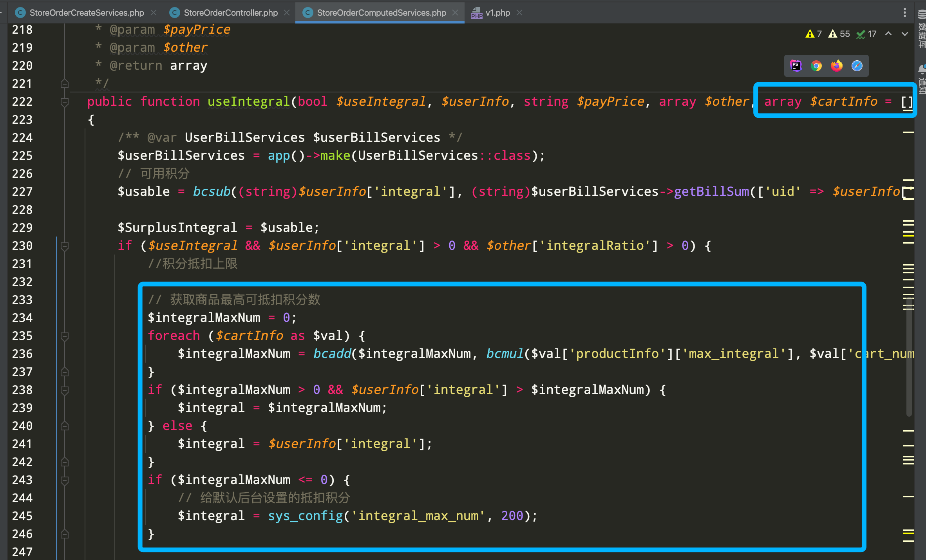
Task: Click the sys_config function call
Action: (306, 516)
